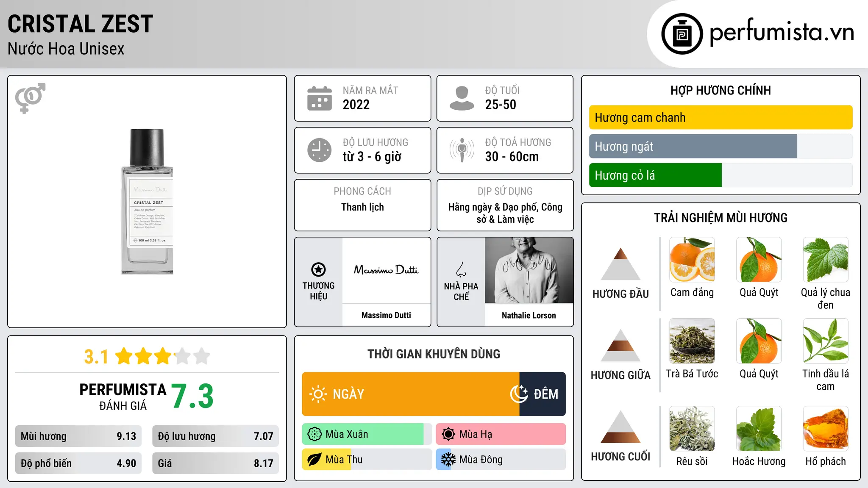Click the Nathalie Lorson portrait photo
The height and width of the screenshot is (488, 868).
(529, 270)
